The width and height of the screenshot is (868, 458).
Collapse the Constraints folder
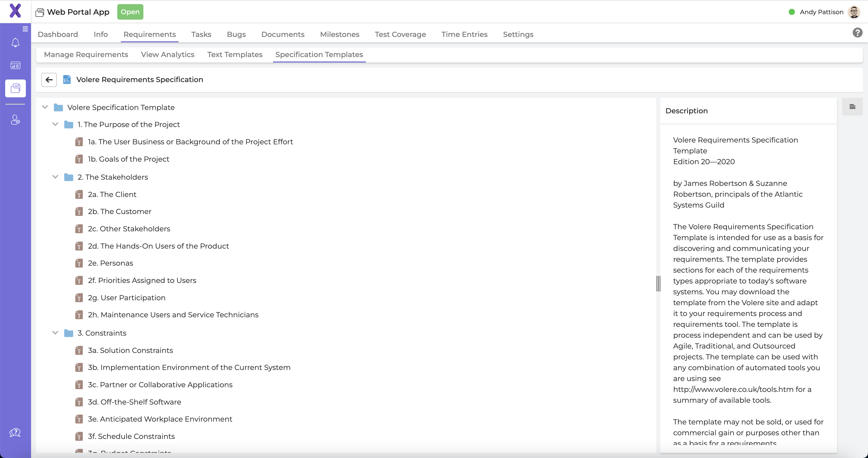click(55, 333)
